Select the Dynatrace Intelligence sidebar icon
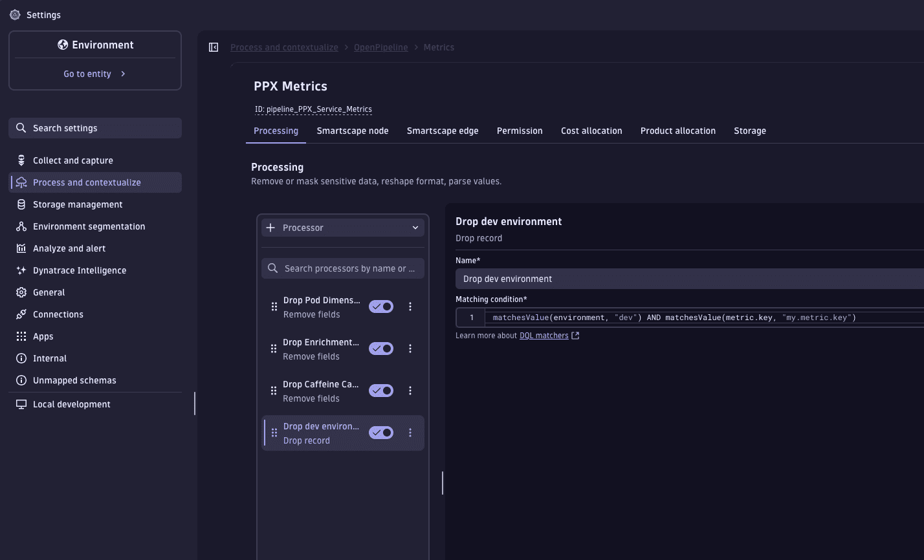 [x=21, y=270]
